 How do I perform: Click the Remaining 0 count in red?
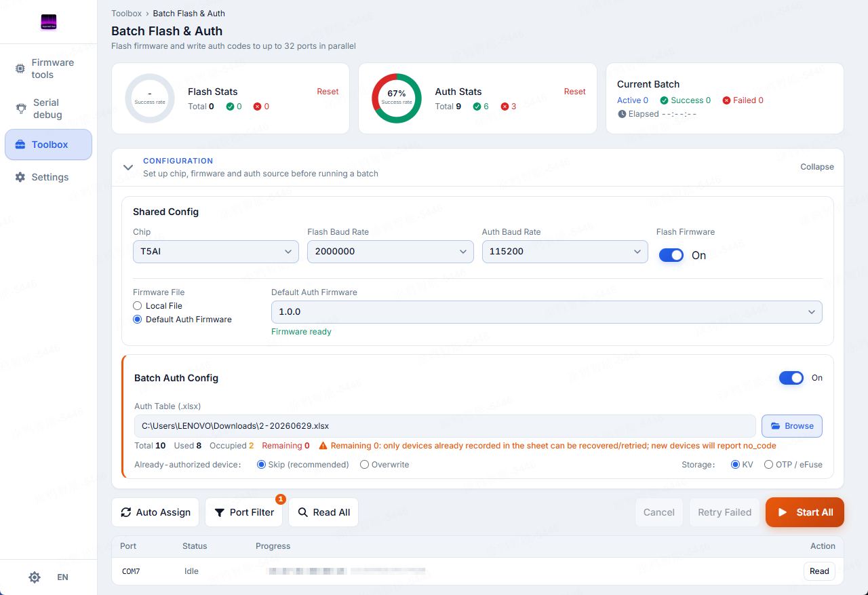coord(285,446)
